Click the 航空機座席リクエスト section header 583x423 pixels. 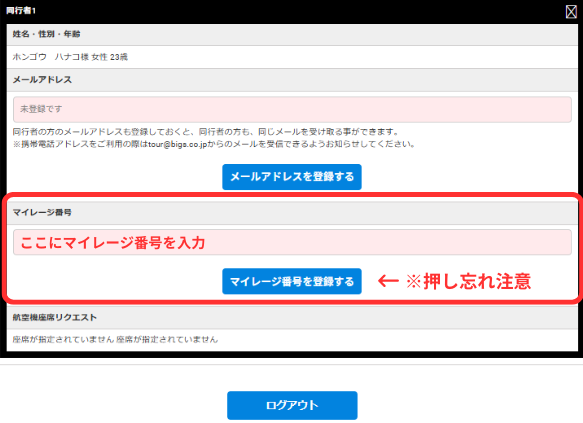point(292,317)
